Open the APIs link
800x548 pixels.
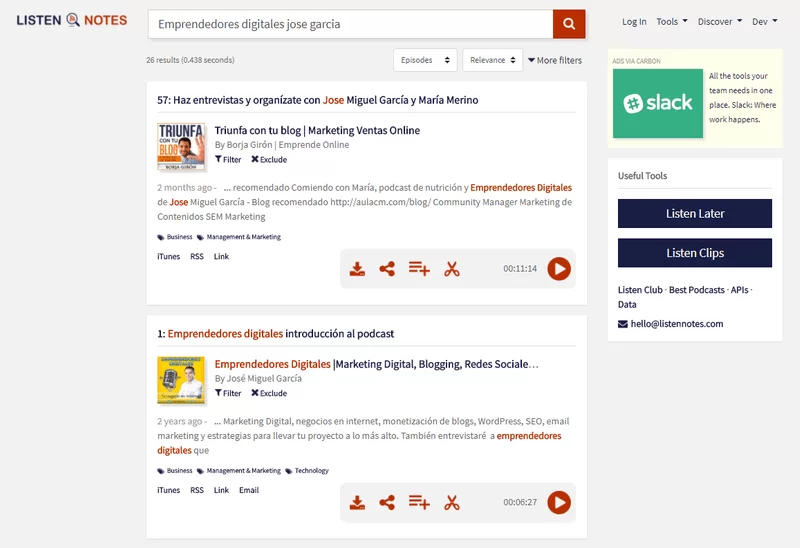click(x=739, y=290)
